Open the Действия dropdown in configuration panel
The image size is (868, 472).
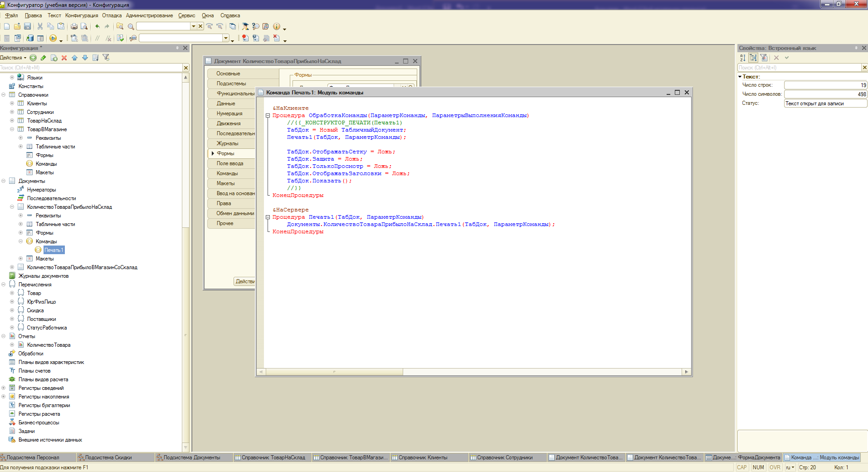pos(13,58)
